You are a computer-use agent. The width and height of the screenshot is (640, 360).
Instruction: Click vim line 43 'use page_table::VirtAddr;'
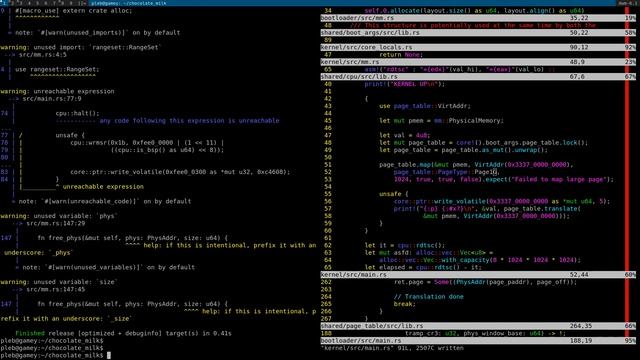click(424, 106)
